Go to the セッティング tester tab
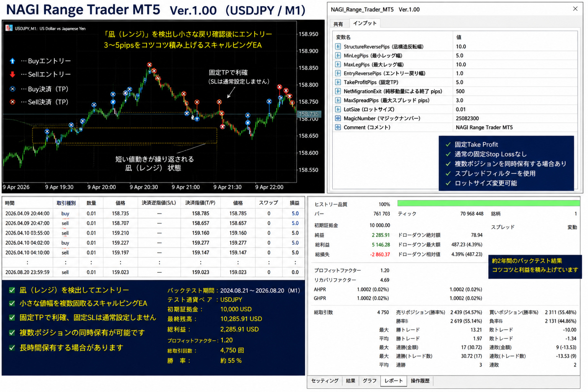 [325, 381]
